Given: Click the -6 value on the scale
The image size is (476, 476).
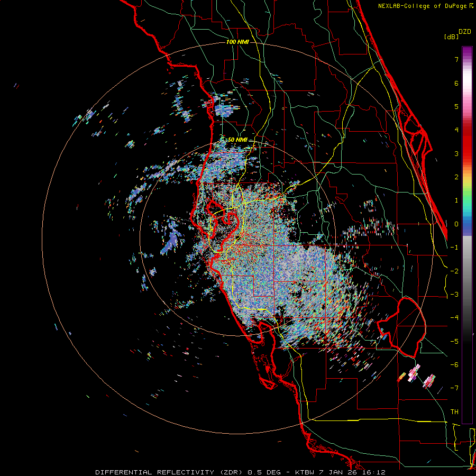Looking at the screenshot, I should 454,365.
